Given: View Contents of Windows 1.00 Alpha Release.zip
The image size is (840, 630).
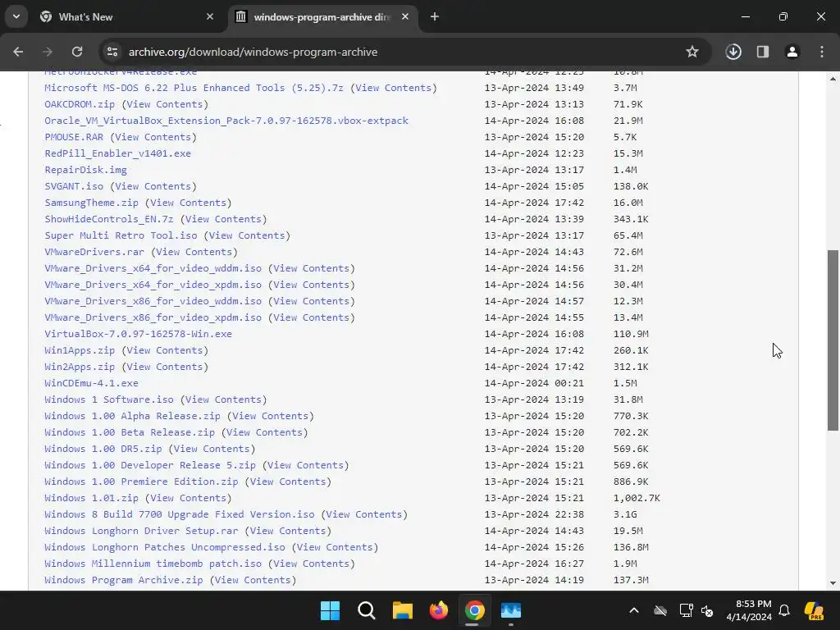Looking at the screenshot, I should 270,416.
